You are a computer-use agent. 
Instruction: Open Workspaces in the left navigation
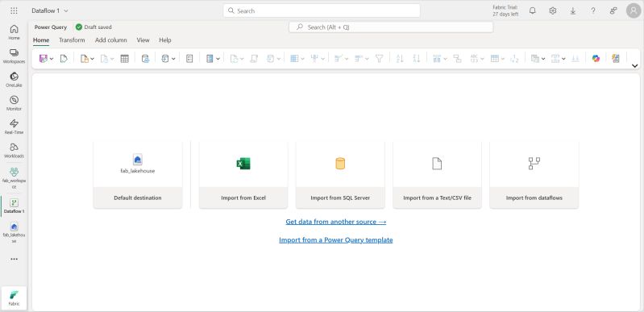point(14,56)
